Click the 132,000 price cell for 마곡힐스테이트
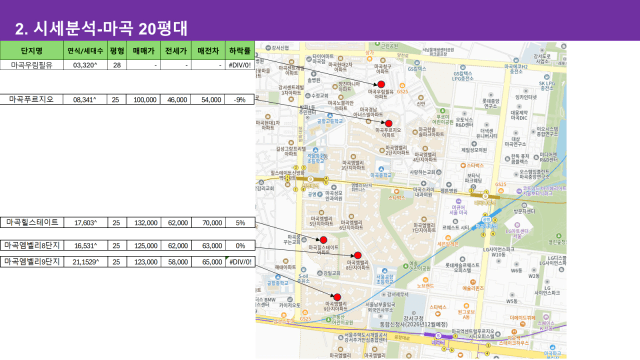This screenshot has height=360, width=640. point(143,222)
